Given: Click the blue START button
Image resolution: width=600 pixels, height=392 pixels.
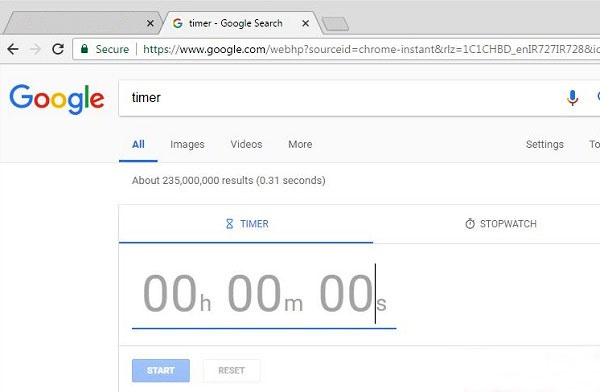Looking at the screenshot, I should (161, 371).
